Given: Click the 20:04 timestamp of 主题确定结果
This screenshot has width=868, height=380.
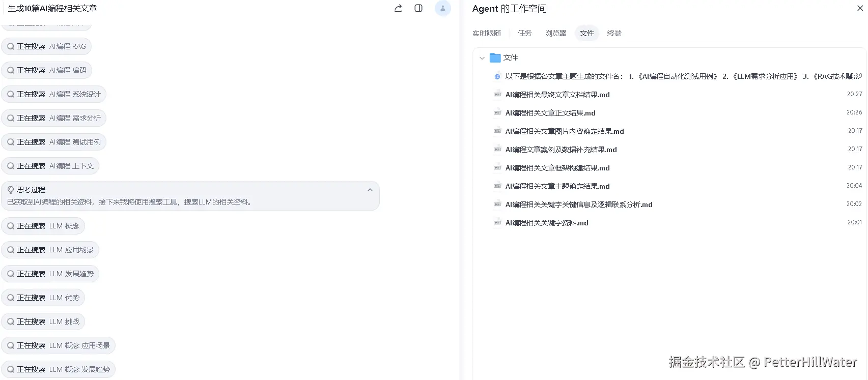Looking at the screenshot, I should 854,186.
